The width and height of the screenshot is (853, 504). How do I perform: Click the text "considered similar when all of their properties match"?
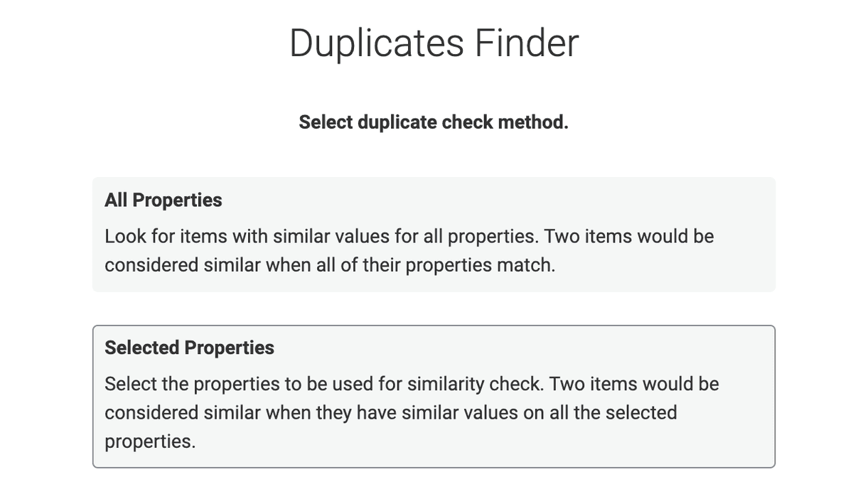point(330,265)
